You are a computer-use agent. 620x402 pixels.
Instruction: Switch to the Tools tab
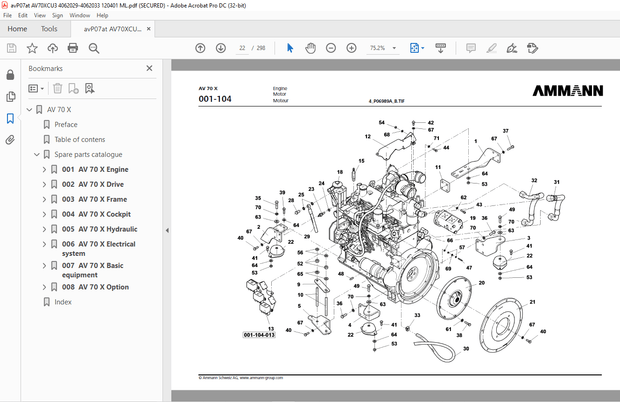tap(49, 29)
